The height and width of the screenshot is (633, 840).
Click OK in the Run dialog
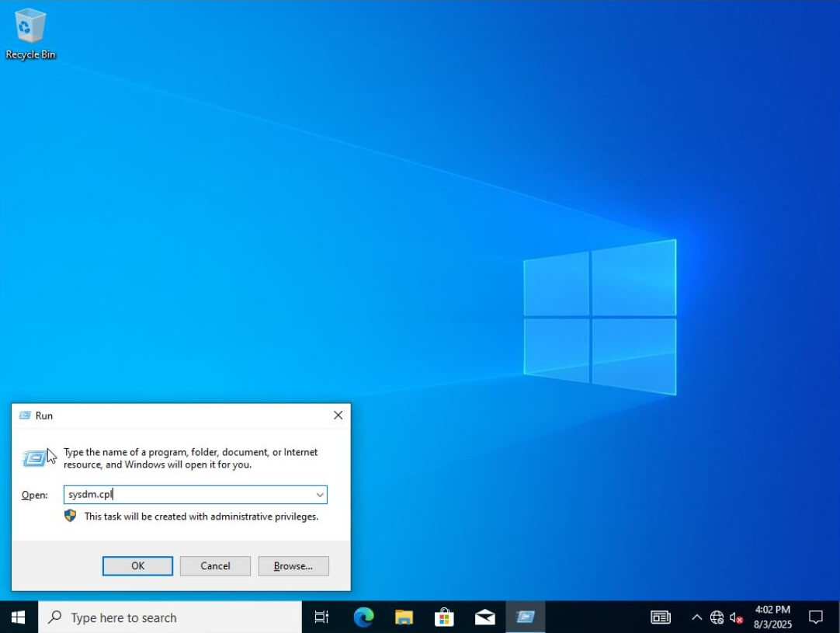coord(137,566)
